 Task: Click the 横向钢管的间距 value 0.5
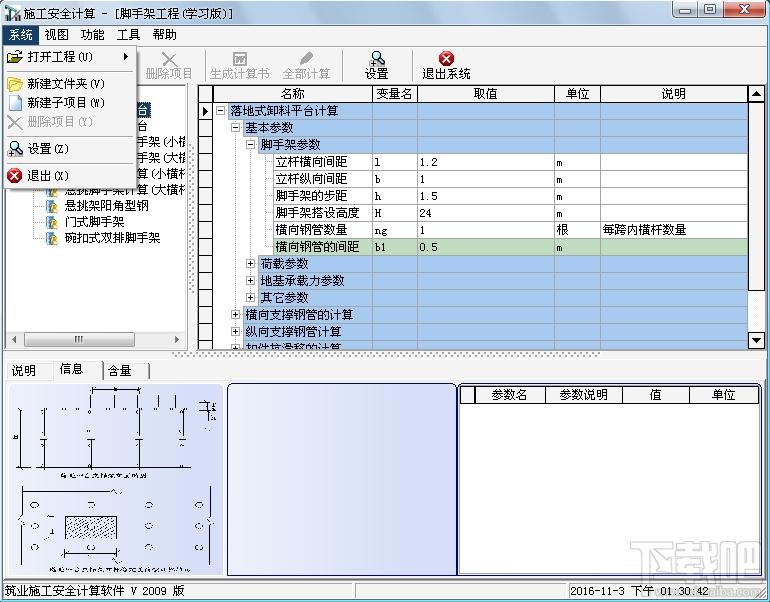point(486,247)
